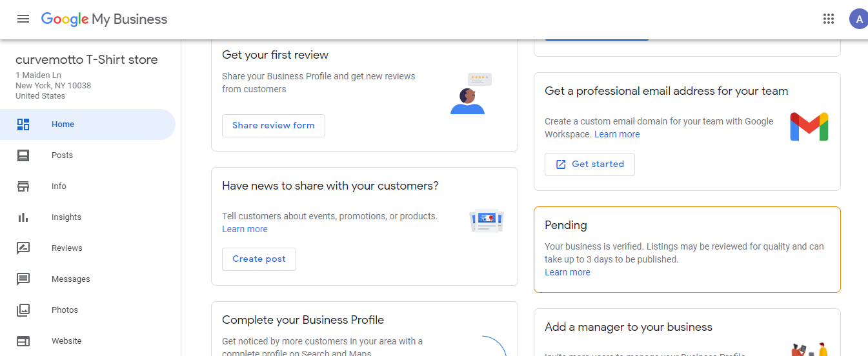Click the Insights bar chart icon

pos(23,217)
